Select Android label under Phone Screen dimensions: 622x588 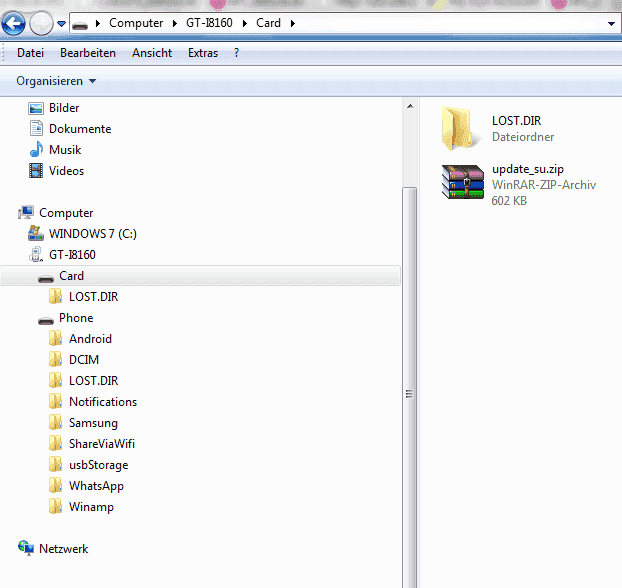(90, 339)
